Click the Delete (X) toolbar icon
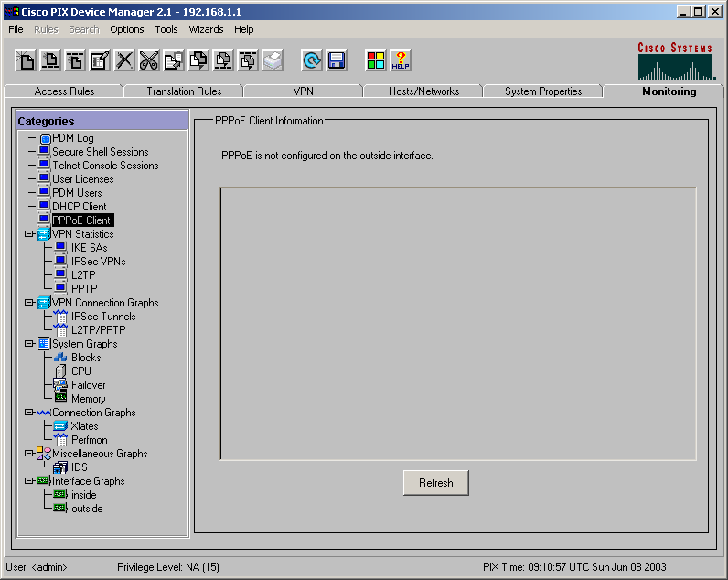The height and width of the screenshot is (580, 728). [124, 60]
